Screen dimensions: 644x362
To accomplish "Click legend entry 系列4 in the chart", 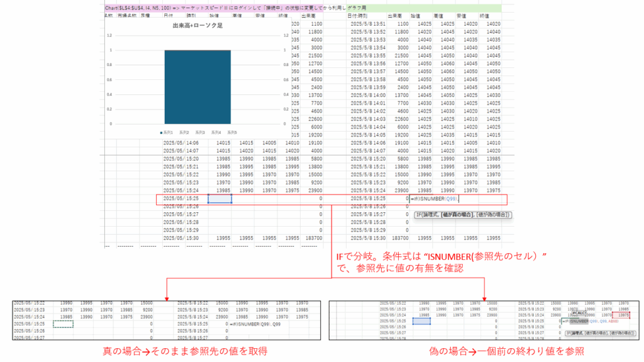I will coord(216,132).
